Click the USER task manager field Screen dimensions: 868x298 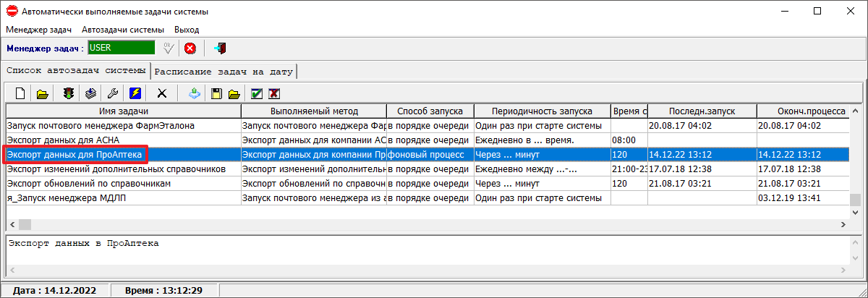pos(122,48)
